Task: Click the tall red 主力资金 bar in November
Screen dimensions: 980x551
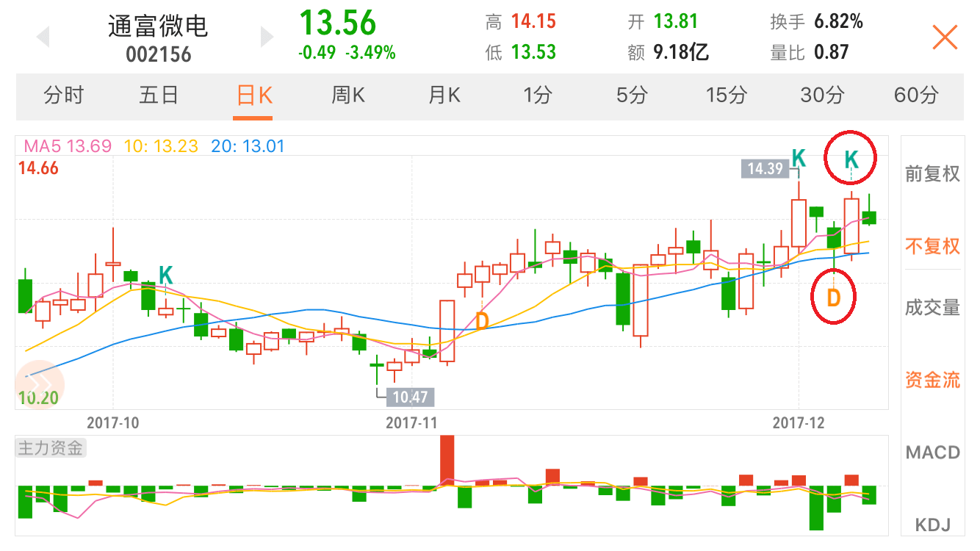Action: pyautogui.click(x=447, y=460)
